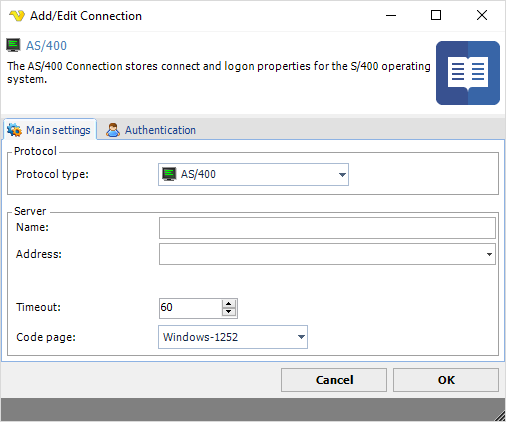This screenshot has height=422, width=506.
Task: Click the AS/400 terminal icon in header
Action: click(x=13, y=45)
